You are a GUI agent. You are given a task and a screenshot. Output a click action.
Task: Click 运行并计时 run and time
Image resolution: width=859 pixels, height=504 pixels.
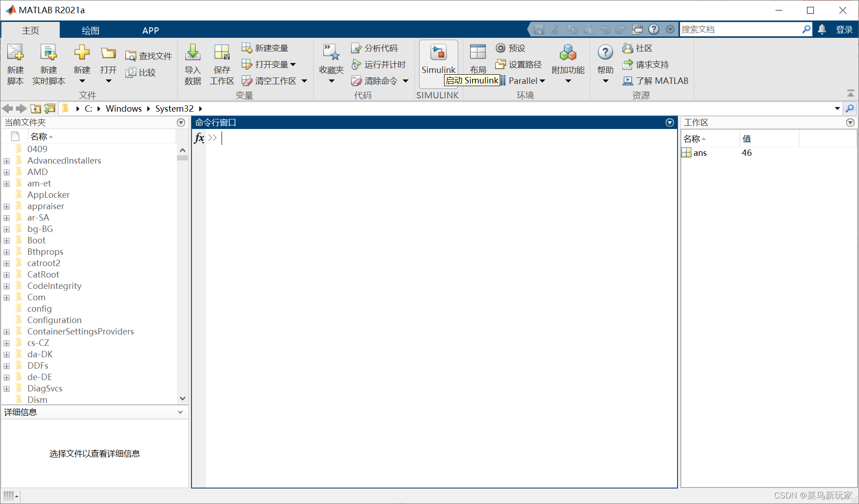pos(378,64)
